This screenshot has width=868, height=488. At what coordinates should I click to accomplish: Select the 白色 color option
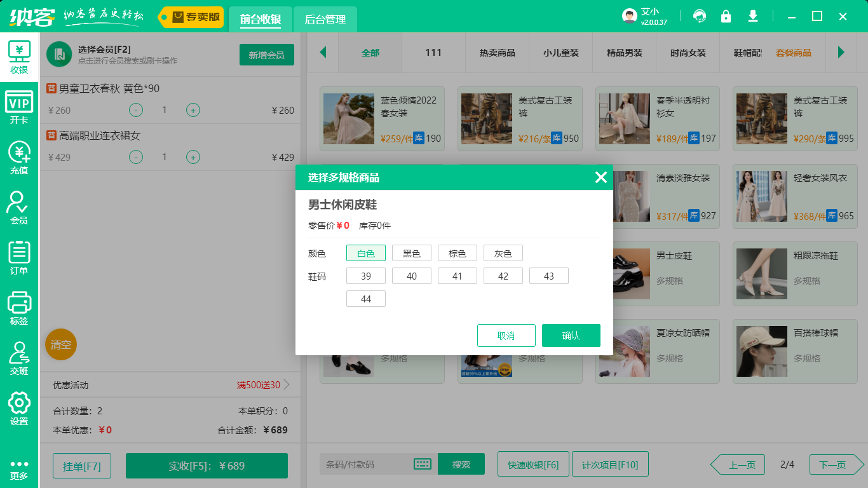pos(365,252)
